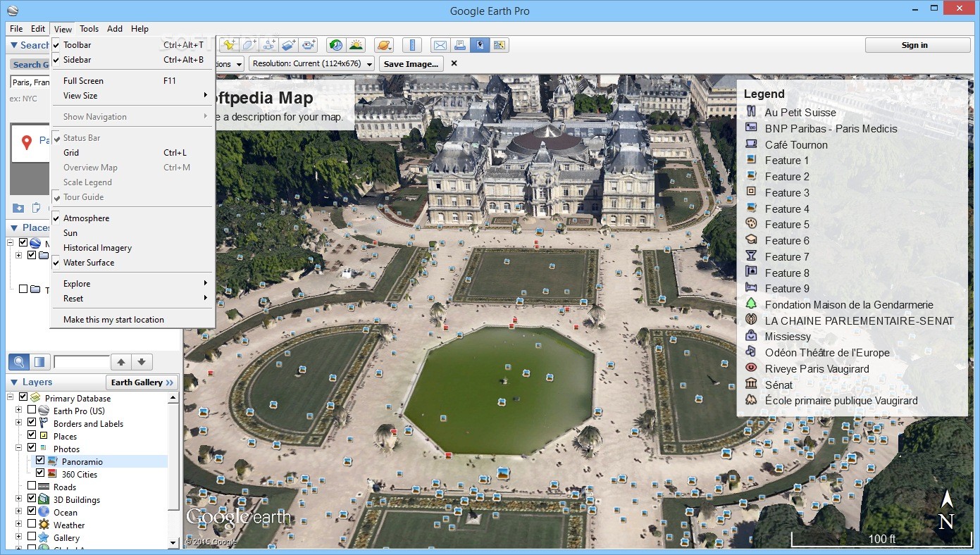Viewport: 980px width, 555px height.
Task: Open the File menu
Action: click(16, 29)
